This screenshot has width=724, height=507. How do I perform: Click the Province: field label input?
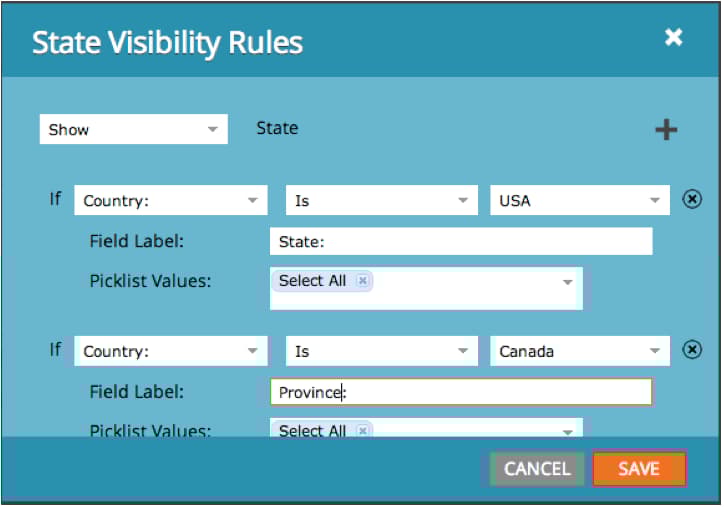pos(460,392)
